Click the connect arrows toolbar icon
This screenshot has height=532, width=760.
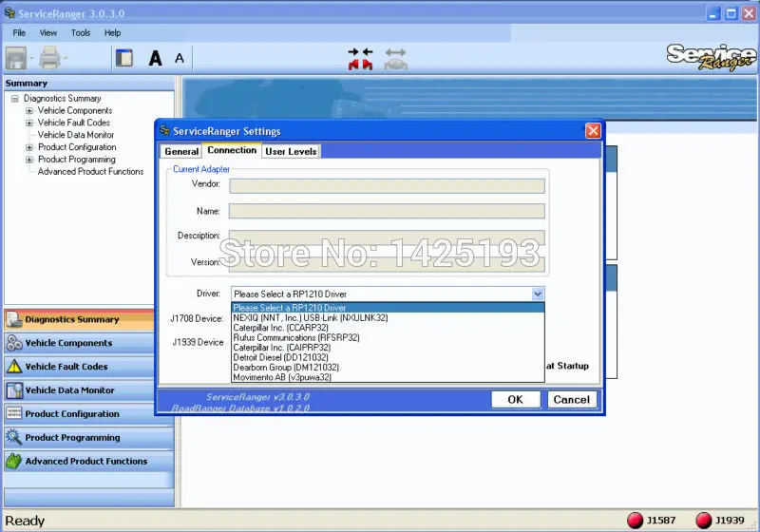pos(361,58)
